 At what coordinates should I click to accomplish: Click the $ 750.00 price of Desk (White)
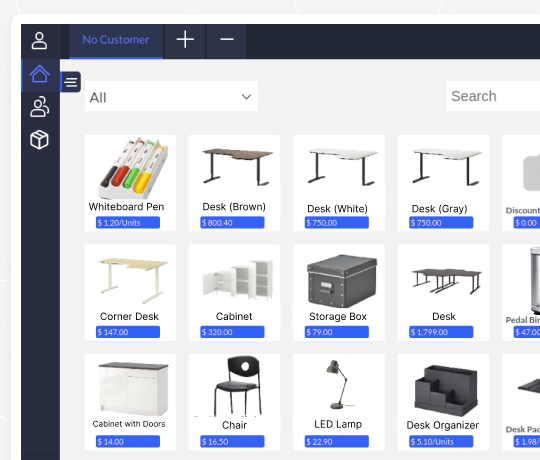coord(336,223)
